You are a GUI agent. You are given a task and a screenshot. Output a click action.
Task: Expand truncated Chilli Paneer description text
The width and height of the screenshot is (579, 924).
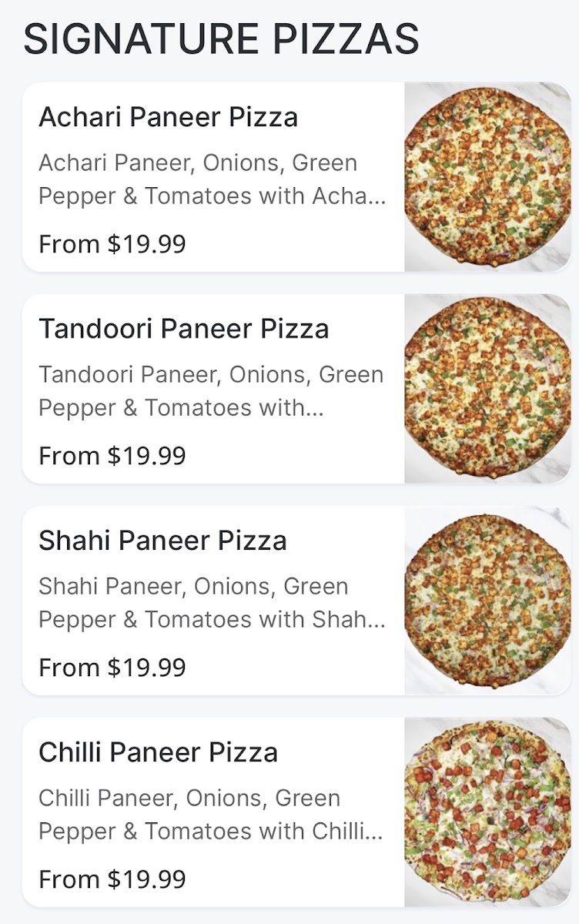[x=210, y=815]
